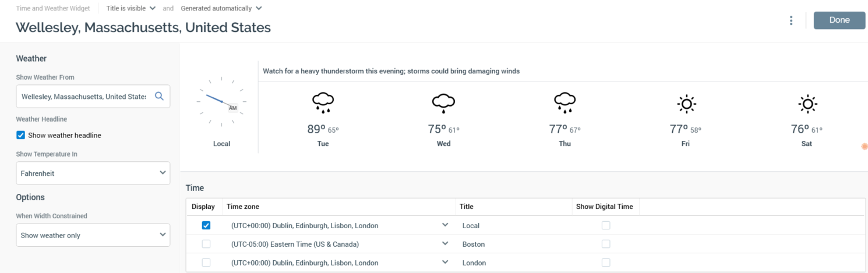Click the Thursday rain forecast icon
Image resolution: width=868 pixels, height=273 pixels.
pyautogui.click(x=564, y=103)
